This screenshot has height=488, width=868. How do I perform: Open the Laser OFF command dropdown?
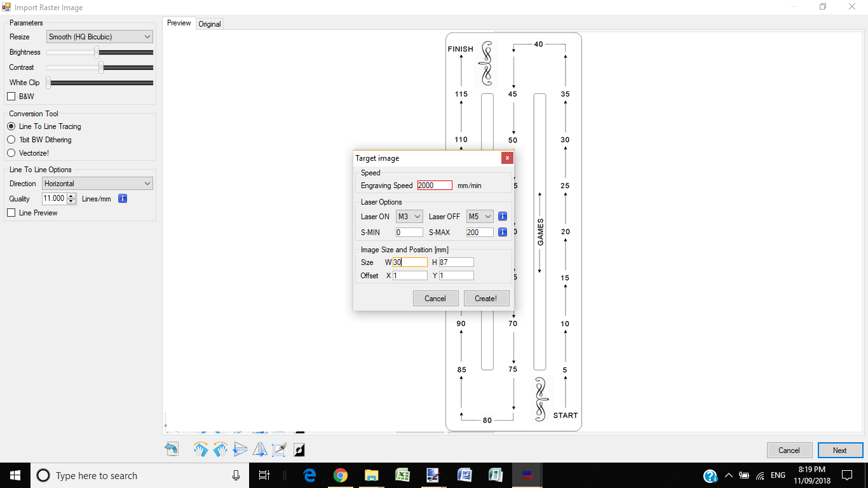click(x=480, y=217)
